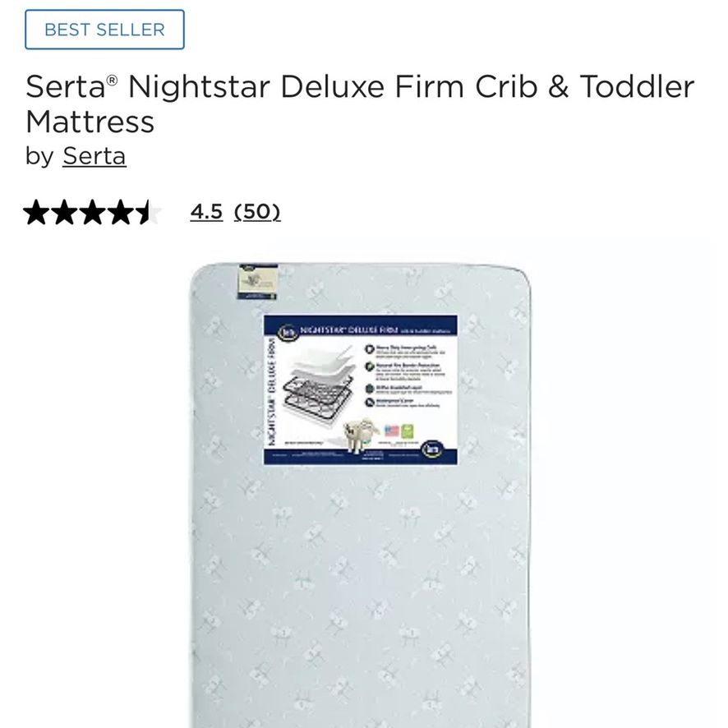728x728 pixels.
Task: Click the third filled rating star
Action: pos(94,212)
